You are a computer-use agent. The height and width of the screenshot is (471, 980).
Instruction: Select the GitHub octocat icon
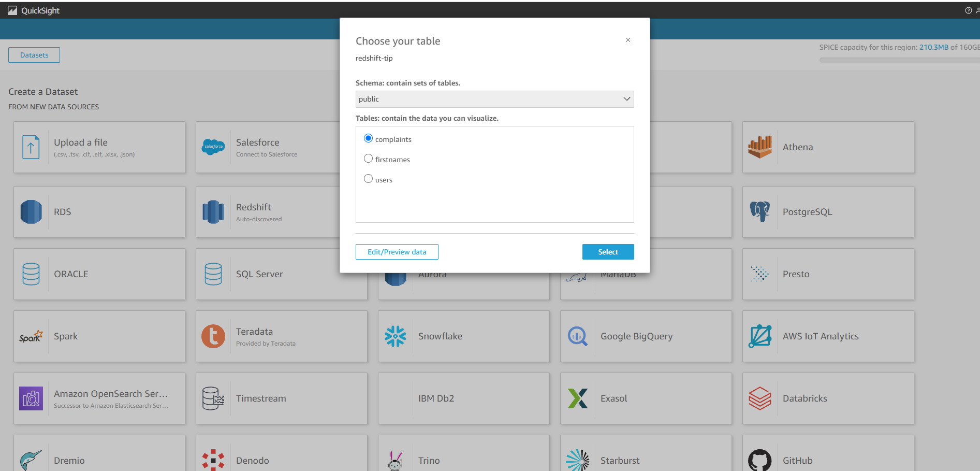(760, 461)
